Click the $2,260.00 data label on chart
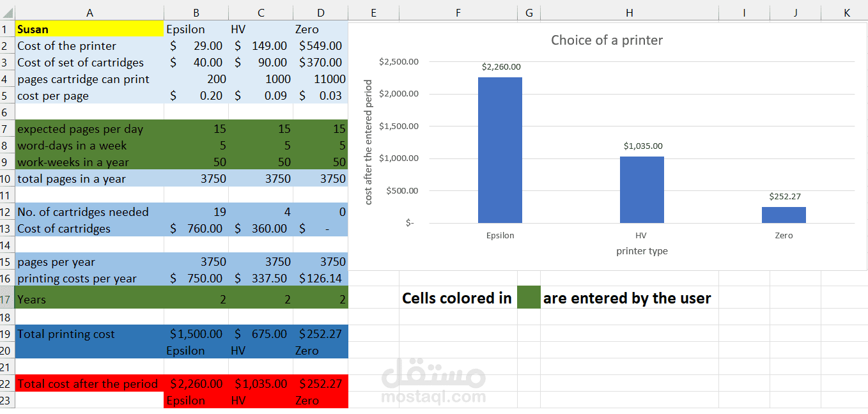Viewport: 868px width, 414px height. pos(501,66)
